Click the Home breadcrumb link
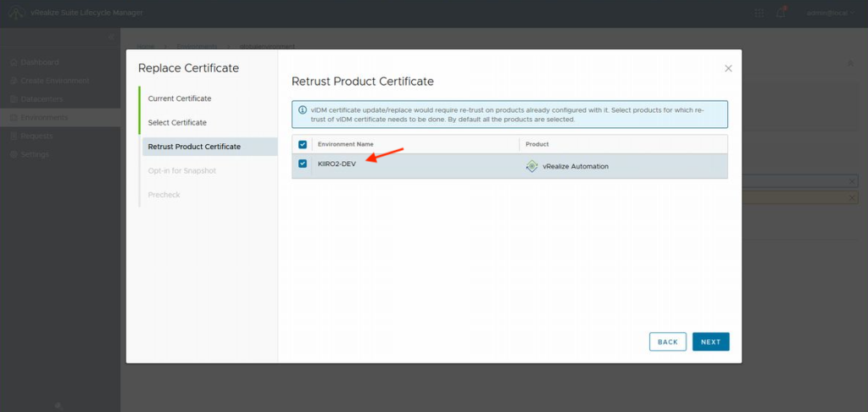The image size is (868, 412). 146,47
